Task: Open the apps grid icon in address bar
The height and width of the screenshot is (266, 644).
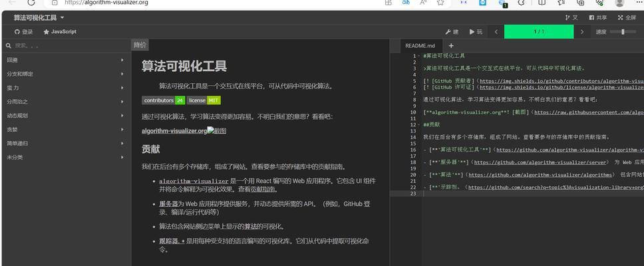Action: 388,3
